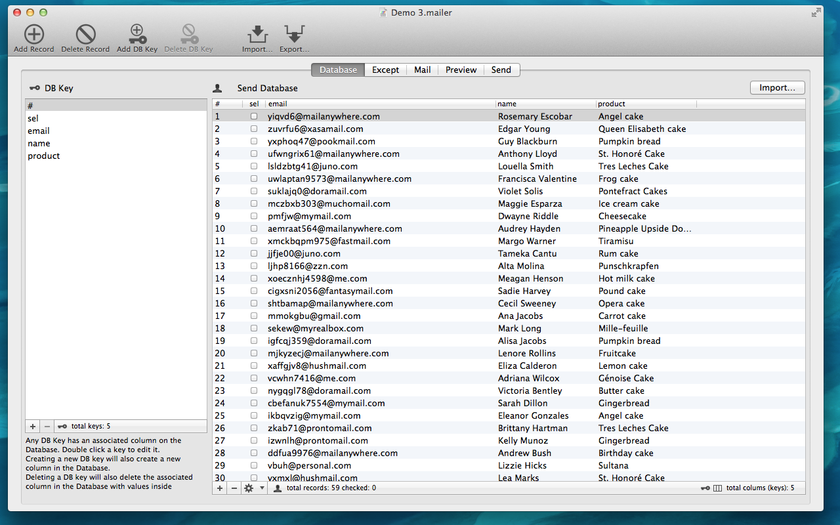Click the Export toolbar icon

click(x=293, y=36)
